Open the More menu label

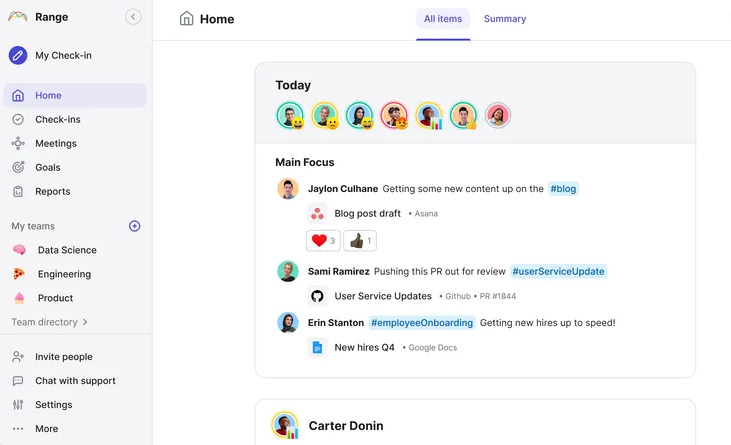[x=47, y=429]
